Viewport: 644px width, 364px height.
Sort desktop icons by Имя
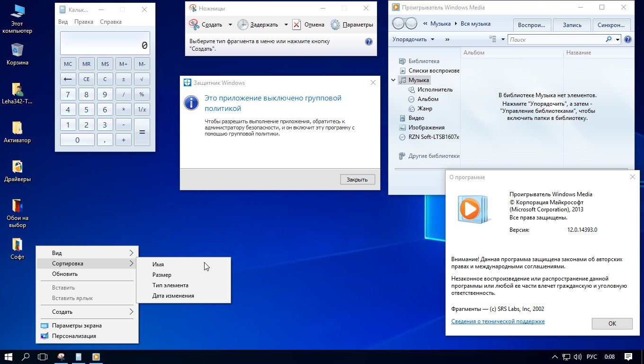[184, 264]
